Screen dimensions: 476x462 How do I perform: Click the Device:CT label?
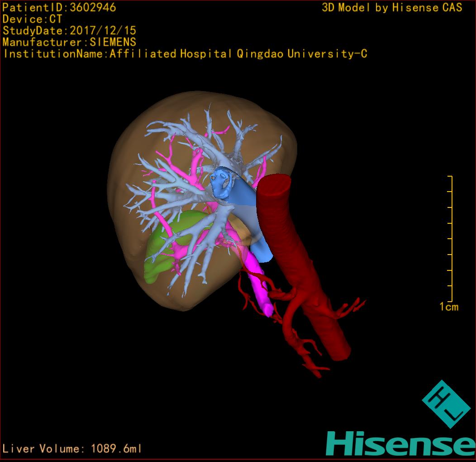tap(32, 19)
